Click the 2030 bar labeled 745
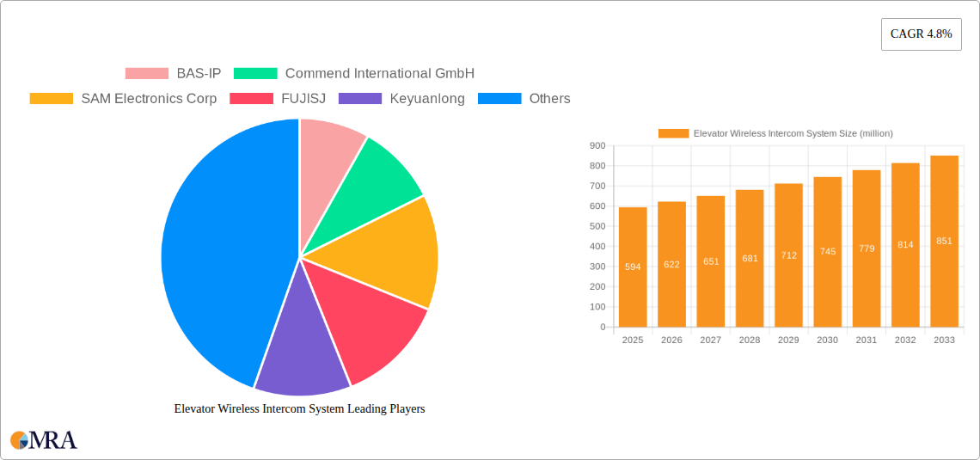 tap(828, 252)
